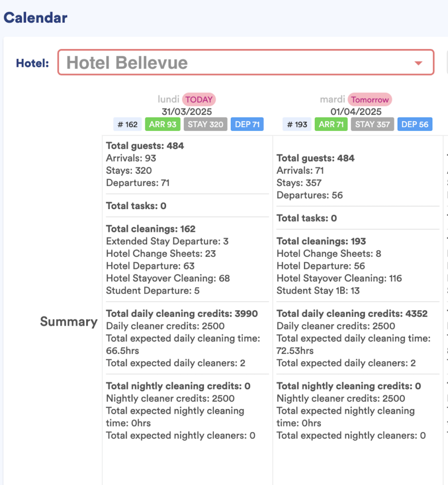Click Total daily cleaning credits: 4352
The image size is (448, 485).
click(352, 314)
